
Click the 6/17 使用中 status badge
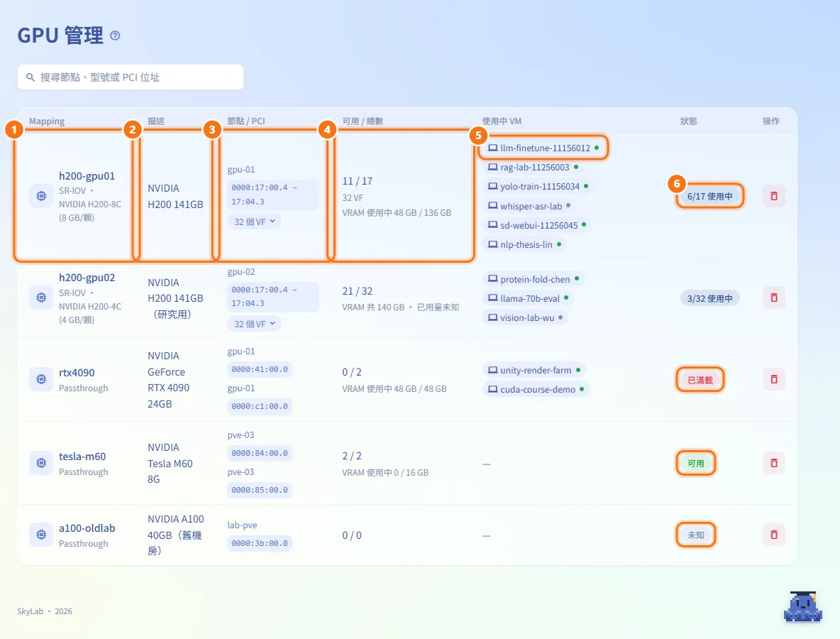pyautogui.click(x=710, y=196)
